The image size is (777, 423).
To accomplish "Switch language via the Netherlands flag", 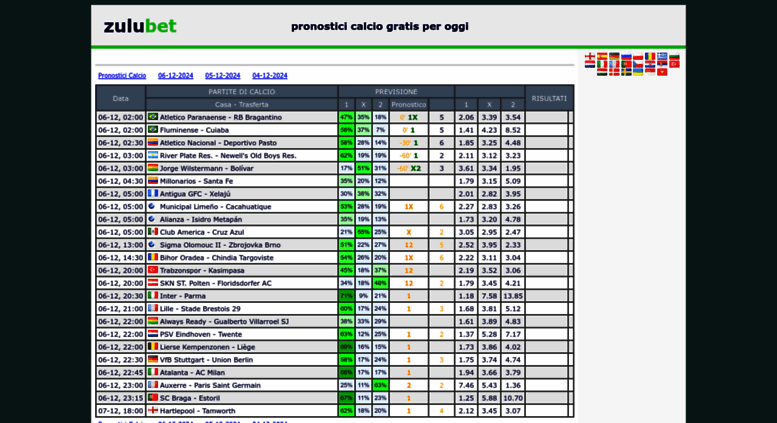I will 590,64.
